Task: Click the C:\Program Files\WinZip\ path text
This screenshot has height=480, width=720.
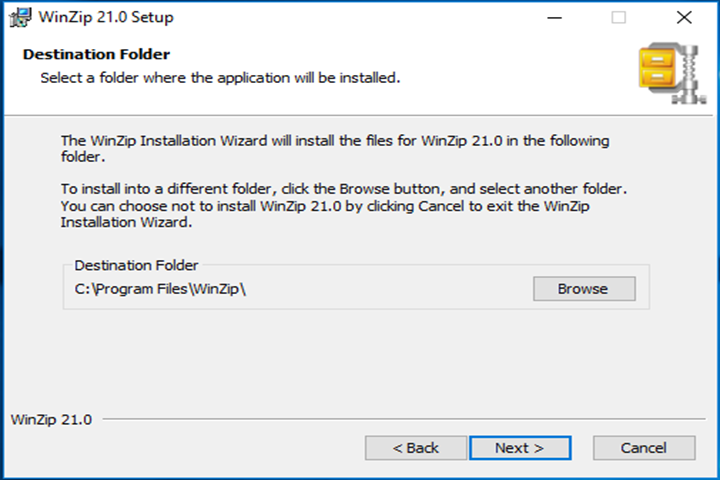Action: (x=160, y=289)
